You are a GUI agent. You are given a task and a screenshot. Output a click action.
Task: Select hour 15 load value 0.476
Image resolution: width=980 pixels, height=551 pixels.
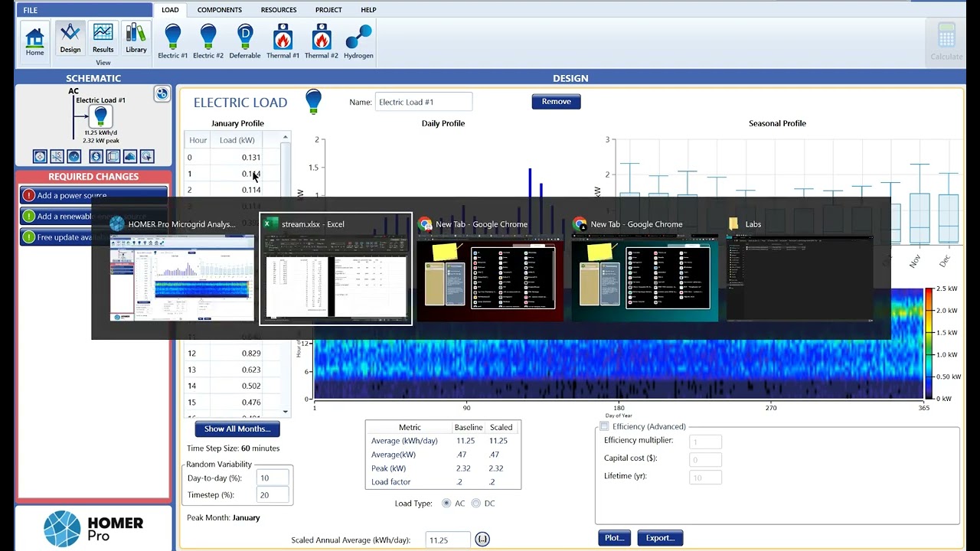coord(251,403)
